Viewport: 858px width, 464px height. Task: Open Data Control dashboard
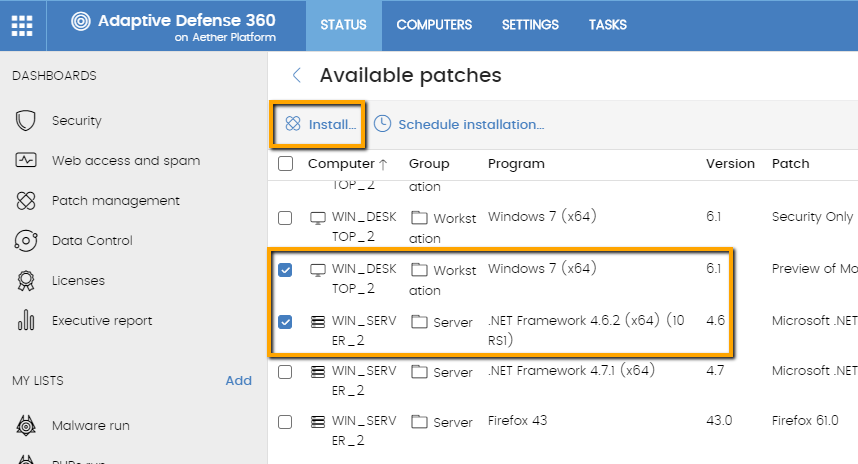(x=92, y=241)
